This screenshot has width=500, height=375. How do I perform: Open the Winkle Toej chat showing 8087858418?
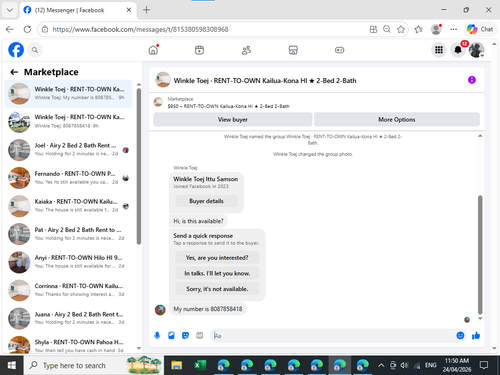[x=69, y=122]
